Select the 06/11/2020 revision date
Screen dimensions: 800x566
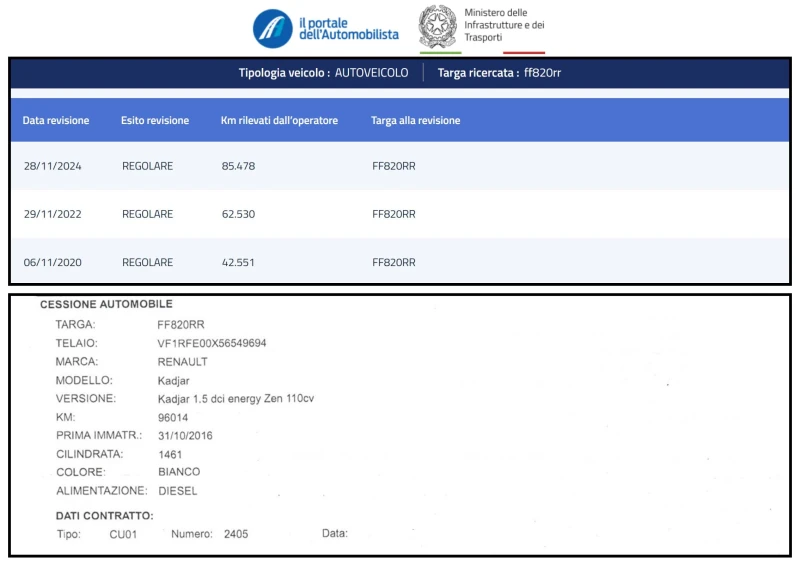tap(53, 262)
